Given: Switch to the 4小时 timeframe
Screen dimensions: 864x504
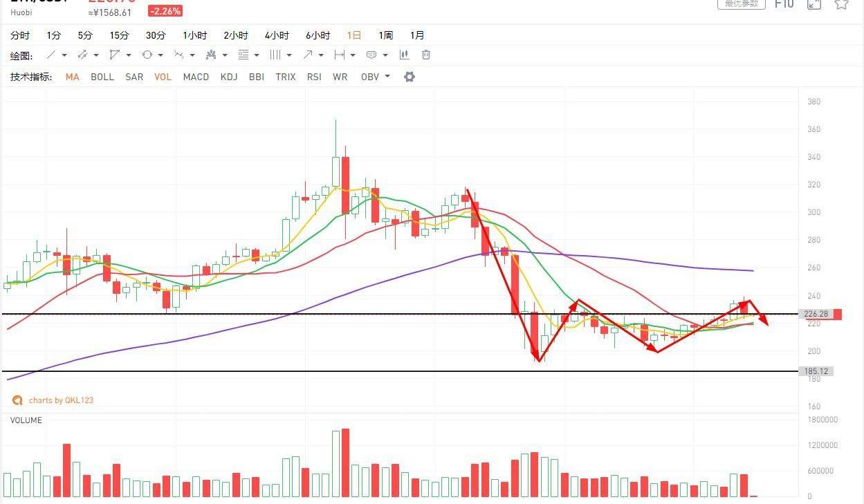Looking at the screenshot, I should point(277,35).
